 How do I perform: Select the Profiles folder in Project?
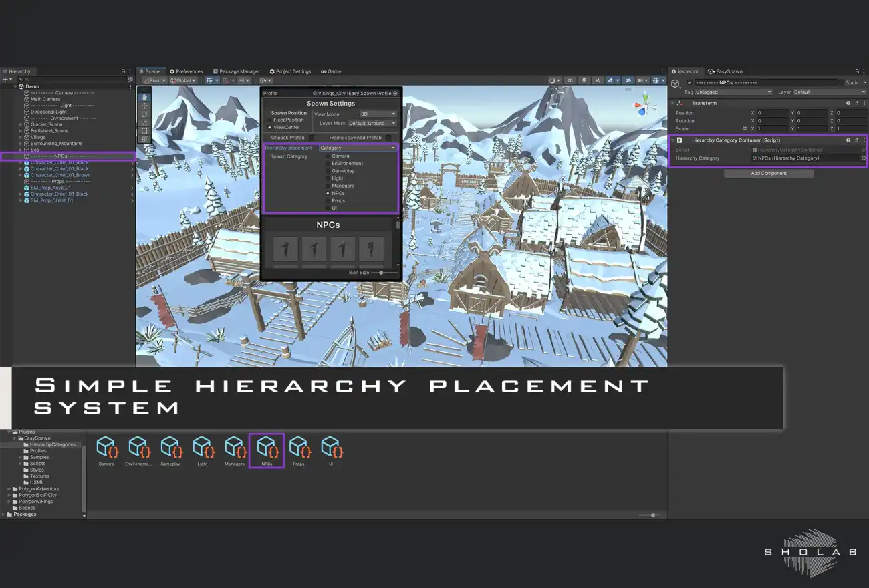pos(38,451)
